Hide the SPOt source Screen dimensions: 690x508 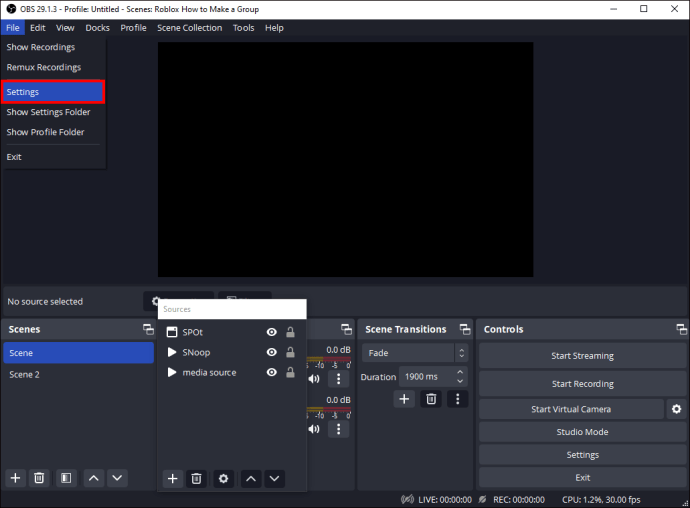[272, 332]
